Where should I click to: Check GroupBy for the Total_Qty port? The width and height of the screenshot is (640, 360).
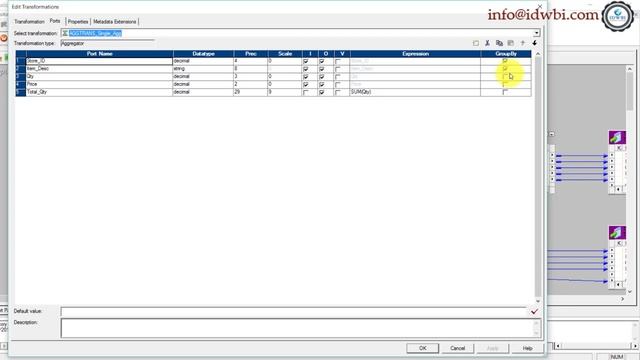(505, 92)
